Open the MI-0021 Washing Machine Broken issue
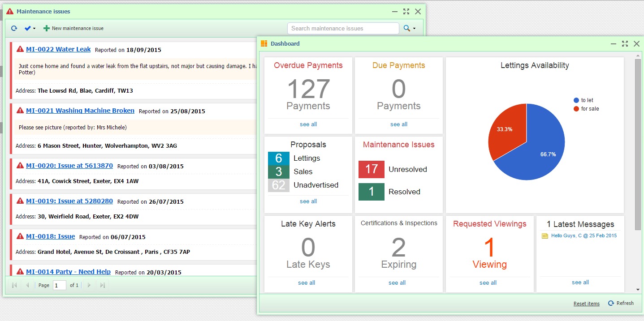This screenshot has height=321, width=644. point(80,111)
